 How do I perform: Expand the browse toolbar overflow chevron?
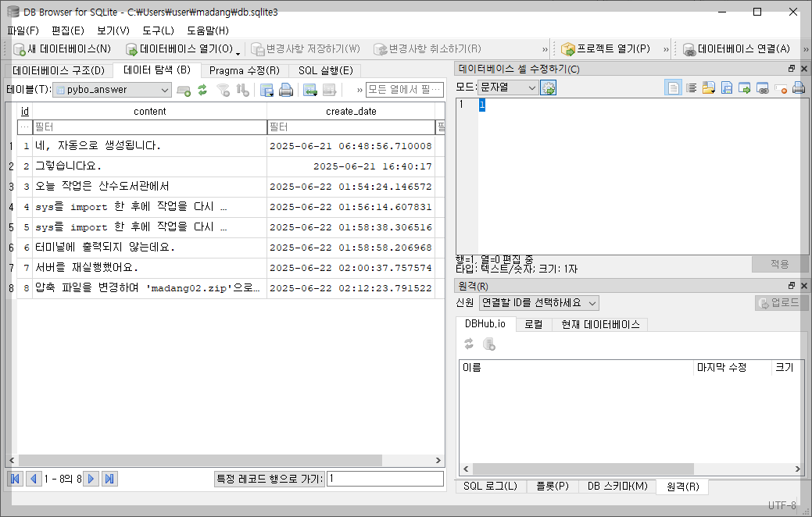[359, 90]
